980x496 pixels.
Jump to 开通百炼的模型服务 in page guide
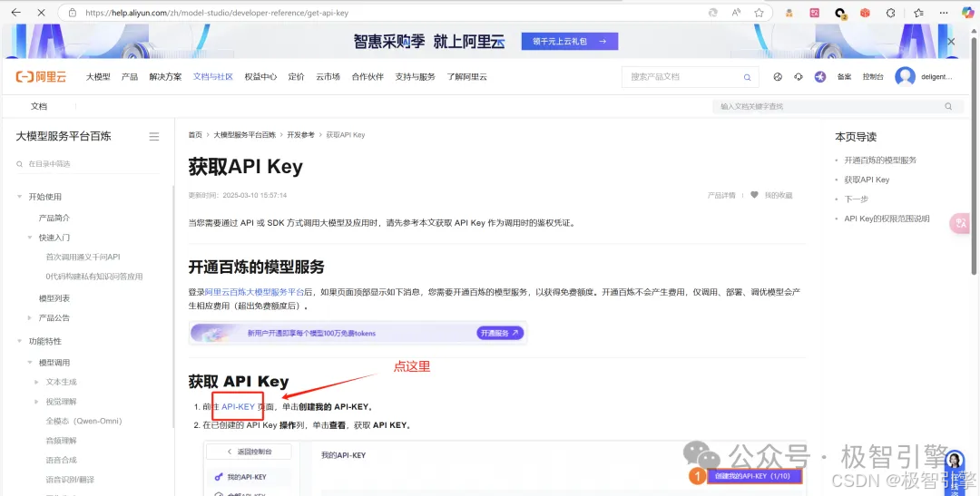tap(880, 160)
